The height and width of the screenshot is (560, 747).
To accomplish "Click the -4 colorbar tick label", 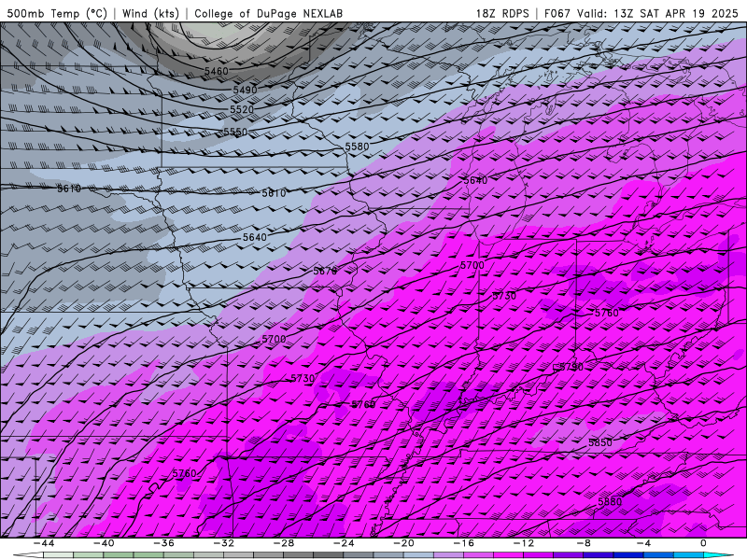I will pos(643,543).
